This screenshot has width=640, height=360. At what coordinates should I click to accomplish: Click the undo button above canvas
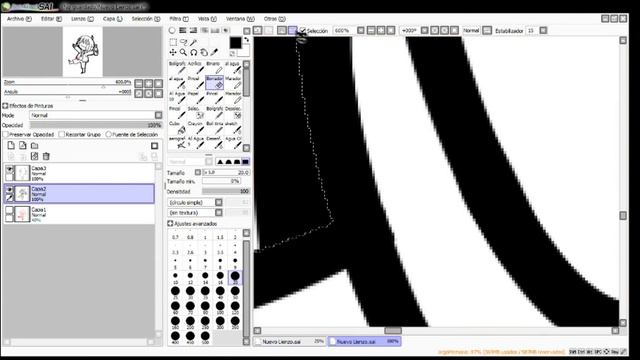pyautogui.click(x=257, y=30)
